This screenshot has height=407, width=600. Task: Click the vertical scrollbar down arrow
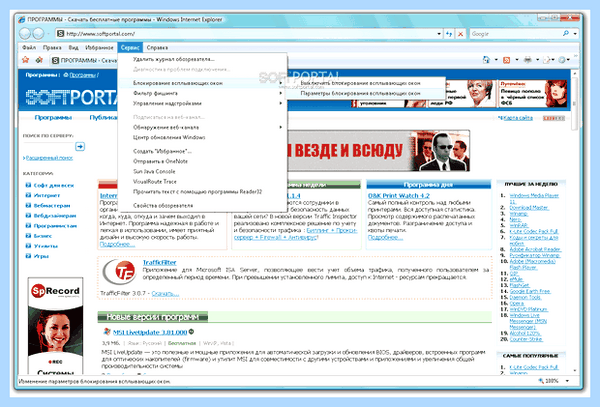(574, 370)
